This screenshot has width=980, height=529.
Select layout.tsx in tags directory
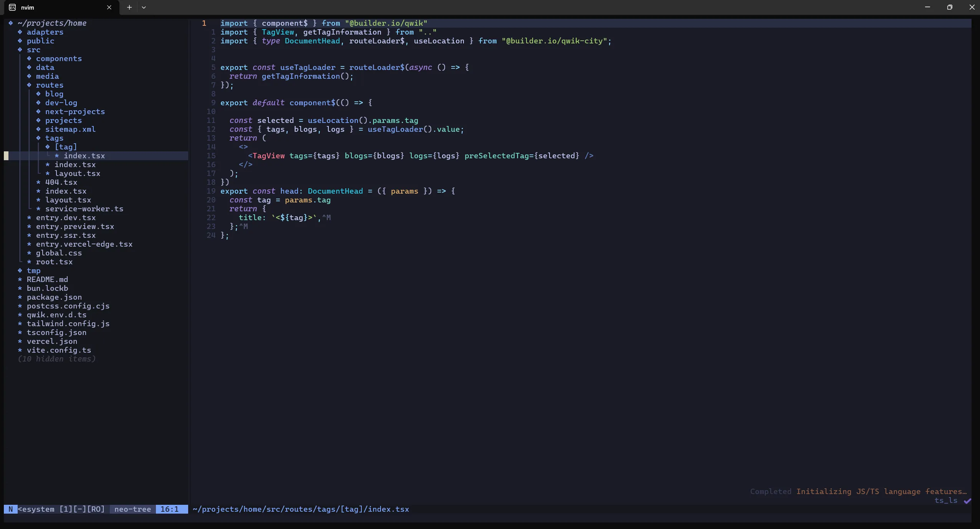(x=78, y=172)
